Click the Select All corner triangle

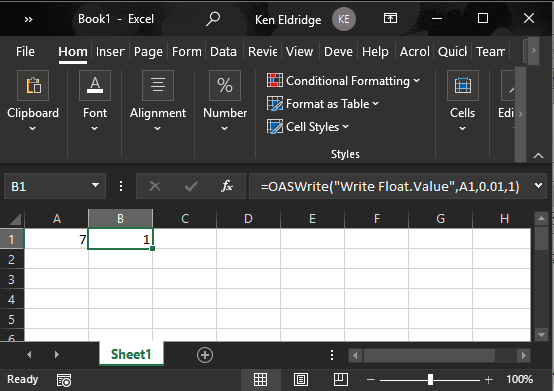[x=14, y=219]
